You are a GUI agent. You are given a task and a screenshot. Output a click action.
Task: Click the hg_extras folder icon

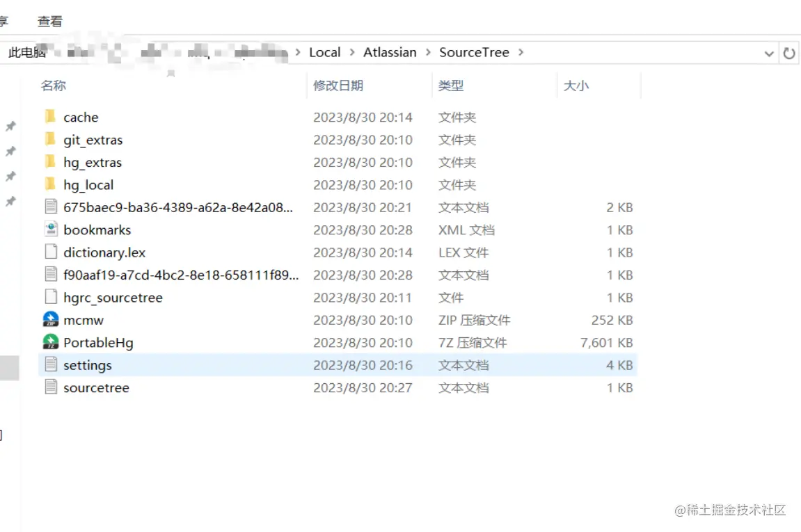(x=50, y=162)
